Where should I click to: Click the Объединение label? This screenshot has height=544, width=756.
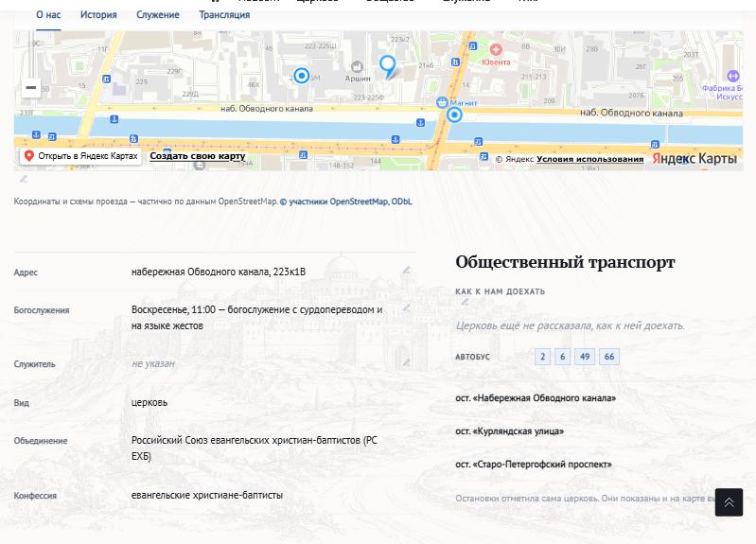[41, 441]
